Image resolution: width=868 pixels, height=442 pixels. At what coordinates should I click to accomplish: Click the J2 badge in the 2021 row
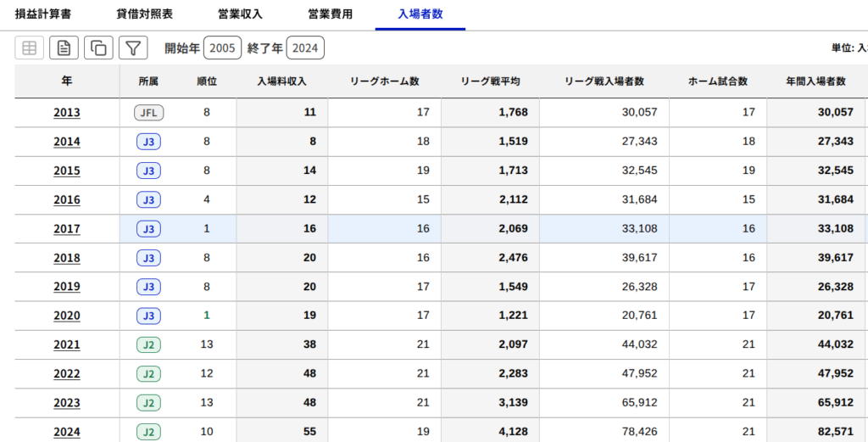pos(148,344)
